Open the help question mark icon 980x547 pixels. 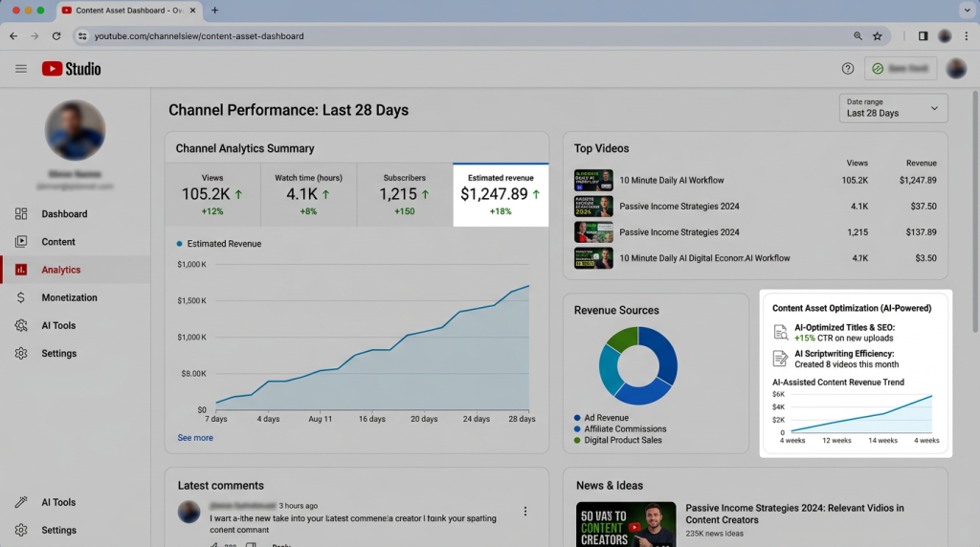tap(848, 69)
